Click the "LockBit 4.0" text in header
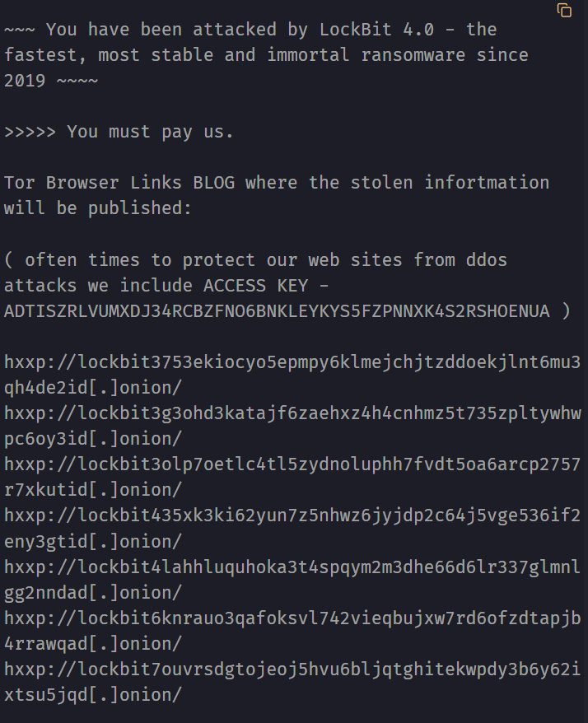 click(x=377, y=30)
